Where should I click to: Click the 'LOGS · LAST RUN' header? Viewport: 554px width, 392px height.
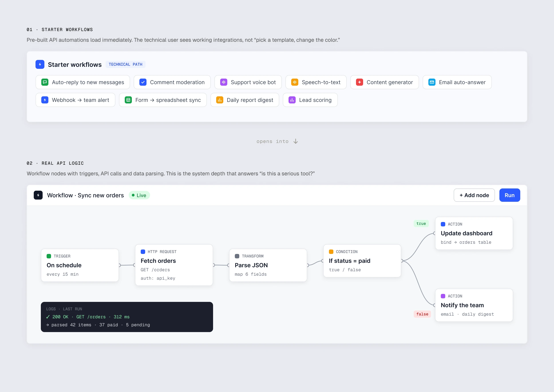[64, 309]
